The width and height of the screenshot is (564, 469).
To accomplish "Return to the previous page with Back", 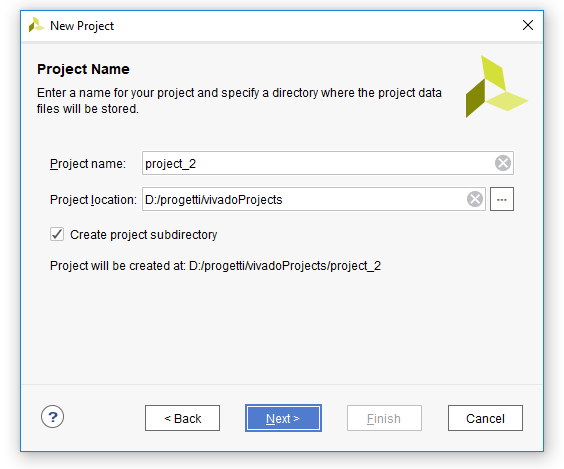I will 182,418.
